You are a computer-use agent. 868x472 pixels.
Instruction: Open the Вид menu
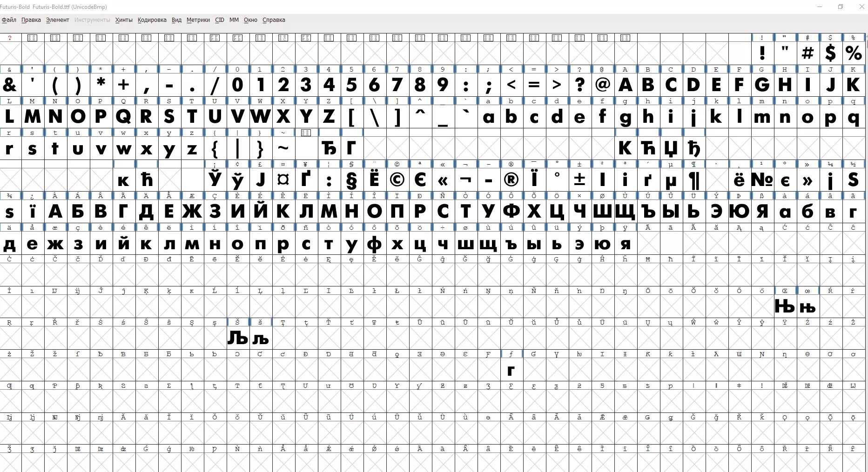(x=177, y=20)
